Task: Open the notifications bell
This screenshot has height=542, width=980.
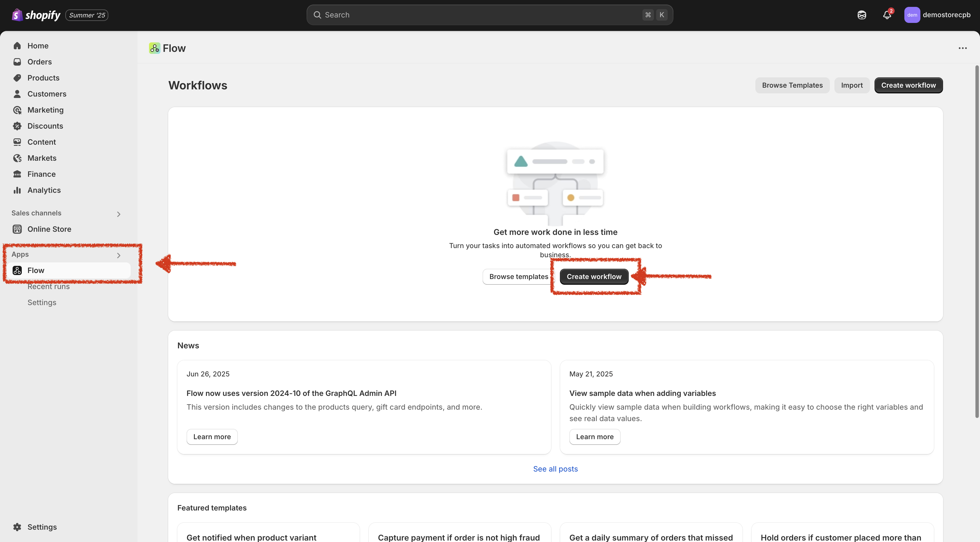Action: pyautogui.click(x=887, y=15)
